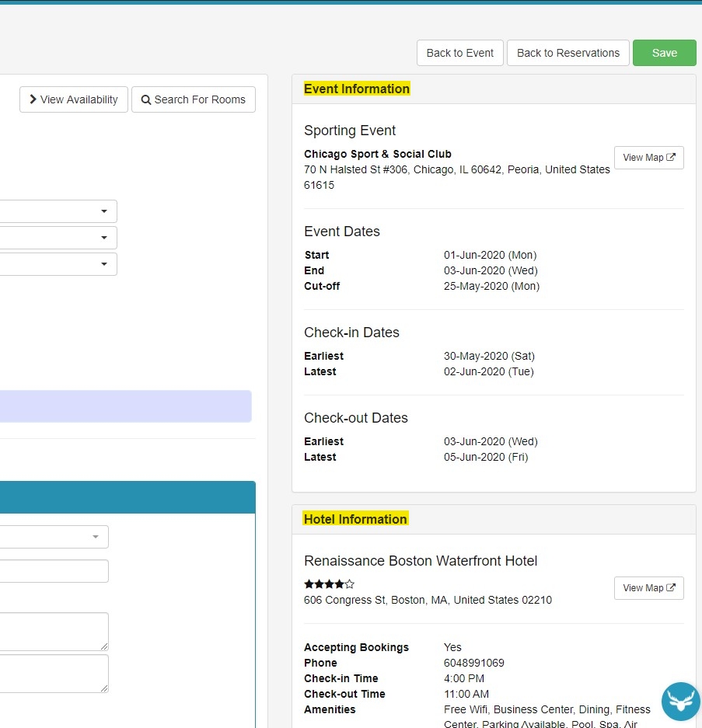The width and height of the screenshot is (702, 728).
Task: Click the Back to Event button
Action: click(460, 53)
